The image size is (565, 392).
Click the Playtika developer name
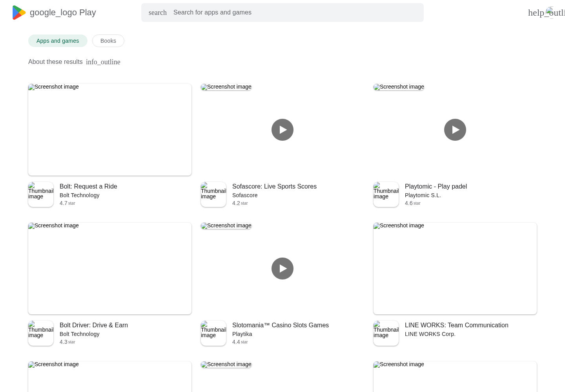242,334
